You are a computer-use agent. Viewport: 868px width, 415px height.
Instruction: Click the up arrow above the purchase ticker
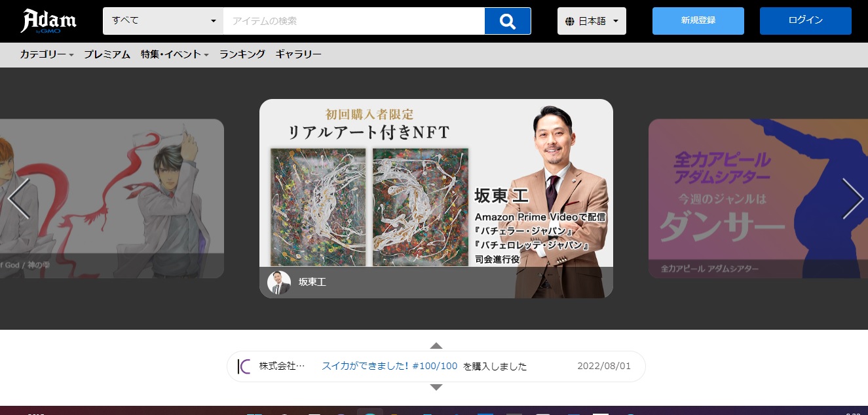coord(436,346)
